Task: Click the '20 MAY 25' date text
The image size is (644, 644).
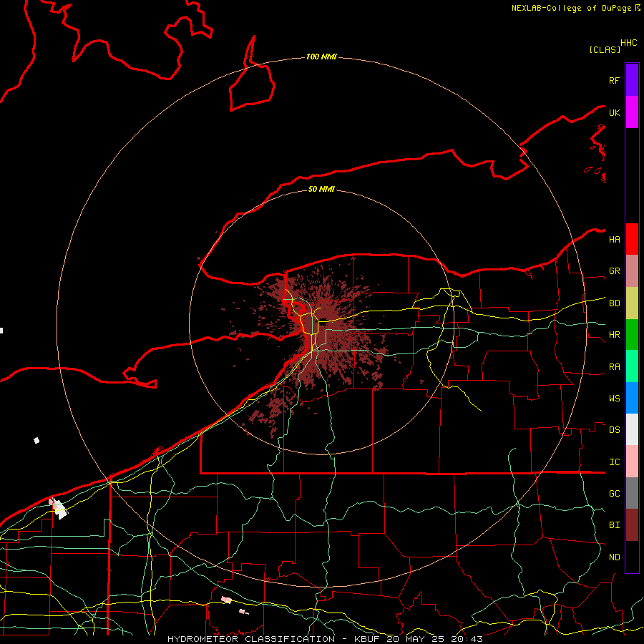Action: click(x=416, y=639)
